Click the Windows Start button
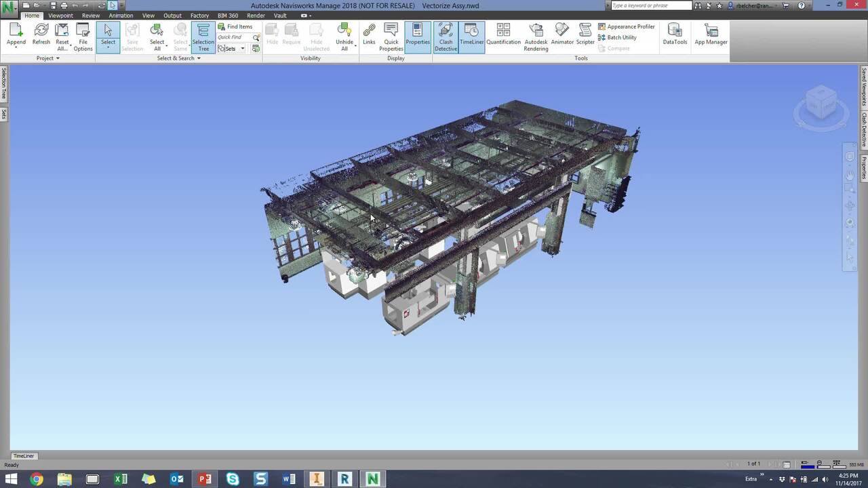The image size is (868, 488). coord(12,479)
